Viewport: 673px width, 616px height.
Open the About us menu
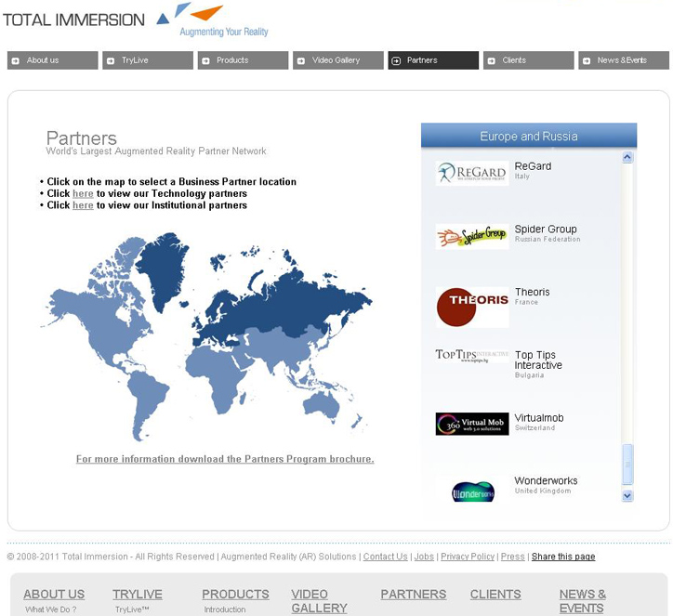point(52,60)
